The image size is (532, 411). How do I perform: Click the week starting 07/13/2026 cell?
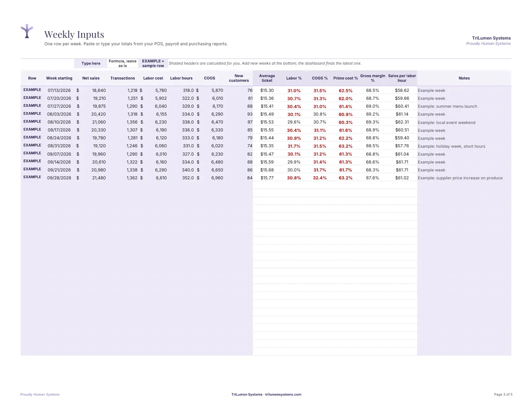click(x=59, y=91)
